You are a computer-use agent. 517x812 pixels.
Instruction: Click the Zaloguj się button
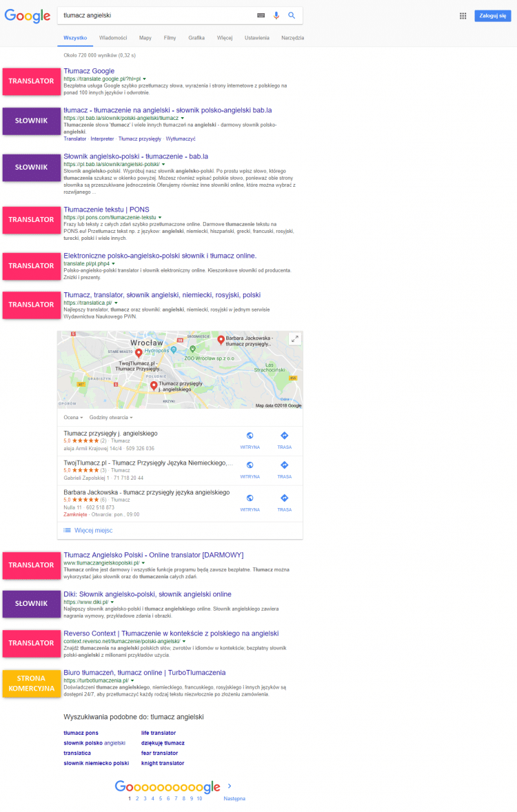493,16
